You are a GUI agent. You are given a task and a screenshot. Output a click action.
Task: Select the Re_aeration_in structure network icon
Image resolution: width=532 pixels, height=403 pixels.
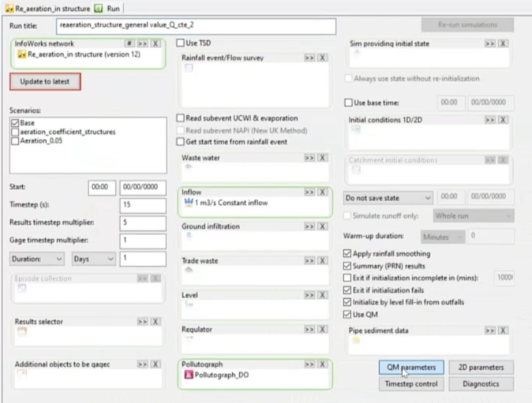point(22,54)
